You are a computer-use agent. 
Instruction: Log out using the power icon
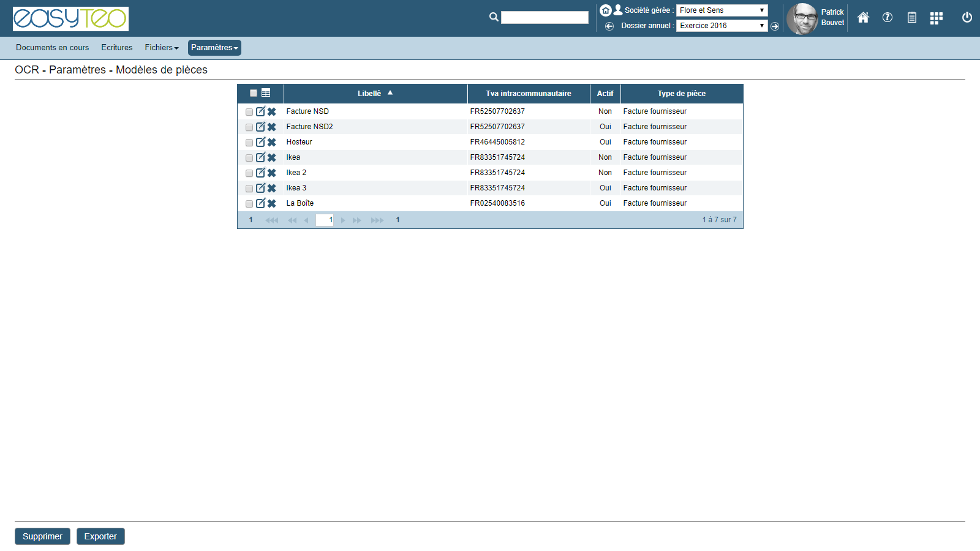[x=967, y=18]
